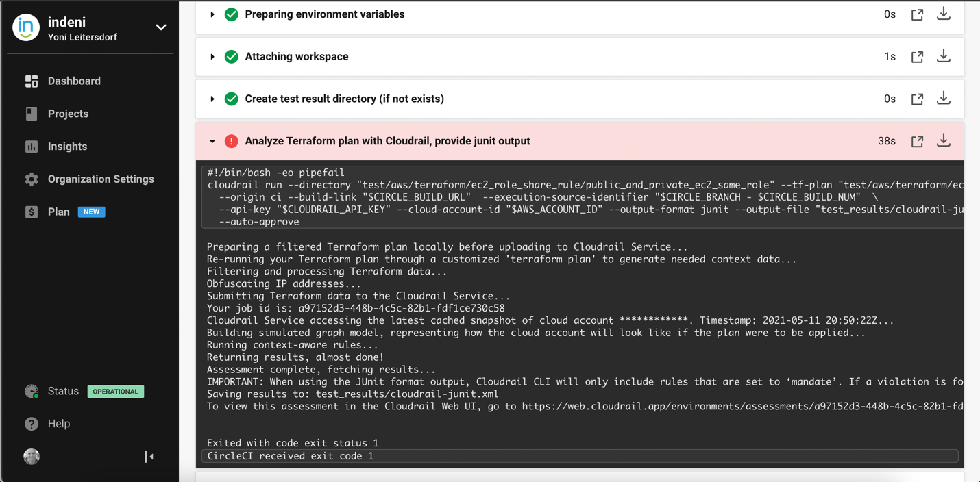Open user avatar at sidebar bottom
The width and height of the screenshot is (980, 482).
point(32,457)
